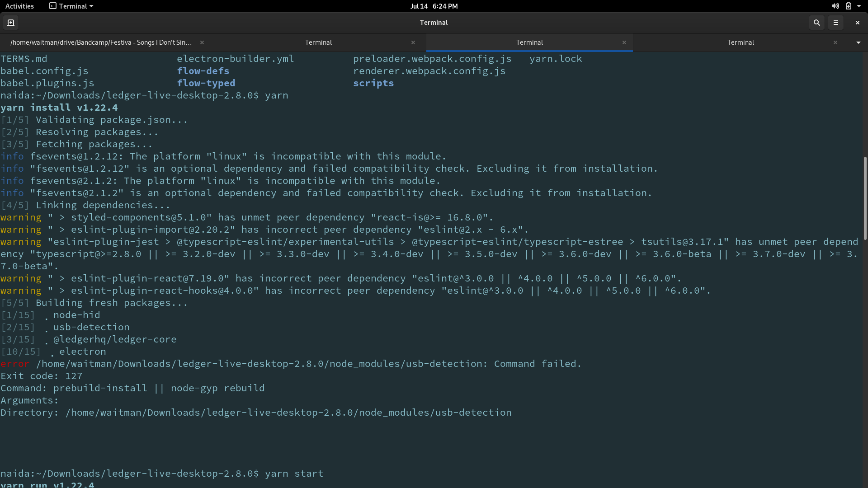Close the fourth Terminal tab
868x488 pixels.
835,42
